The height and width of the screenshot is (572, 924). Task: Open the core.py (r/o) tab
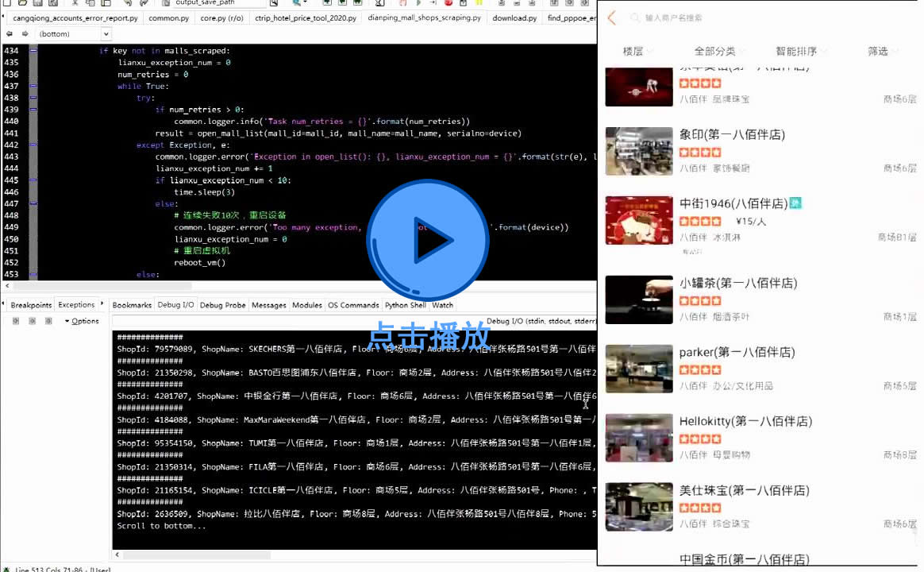pos(221,18)
